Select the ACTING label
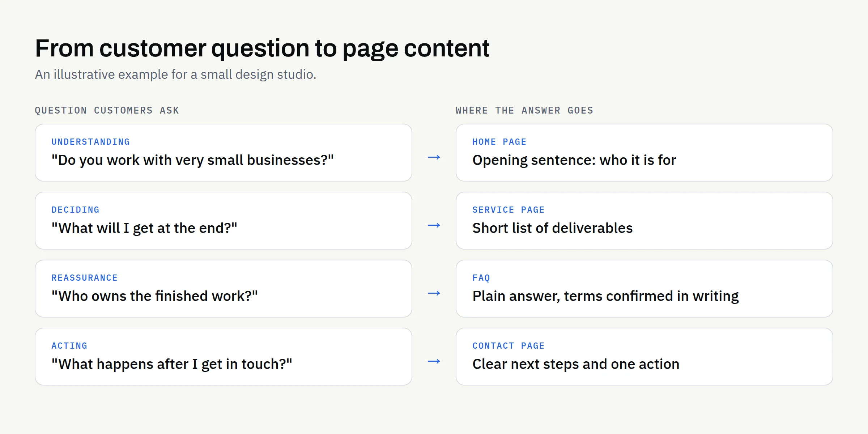The width and height of the screenshot is (868, 434). point(69,346)
